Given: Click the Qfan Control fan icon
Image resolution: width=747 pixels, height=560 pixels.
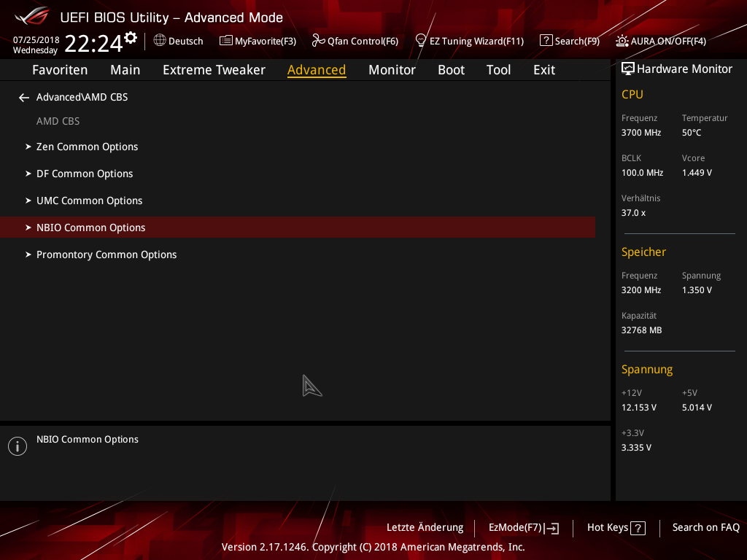Looking at the screenshot, I should 318,41.
